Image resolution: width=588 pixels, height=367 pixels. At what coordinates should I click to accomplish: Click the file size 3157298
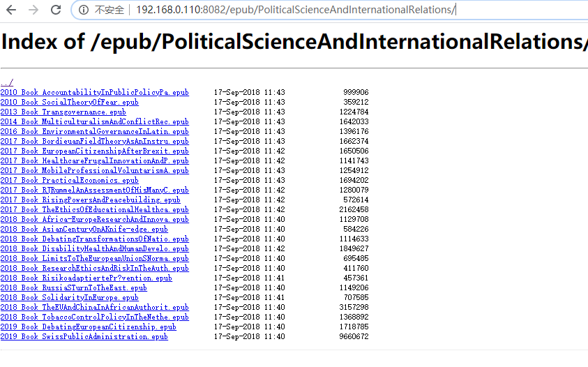354,307
